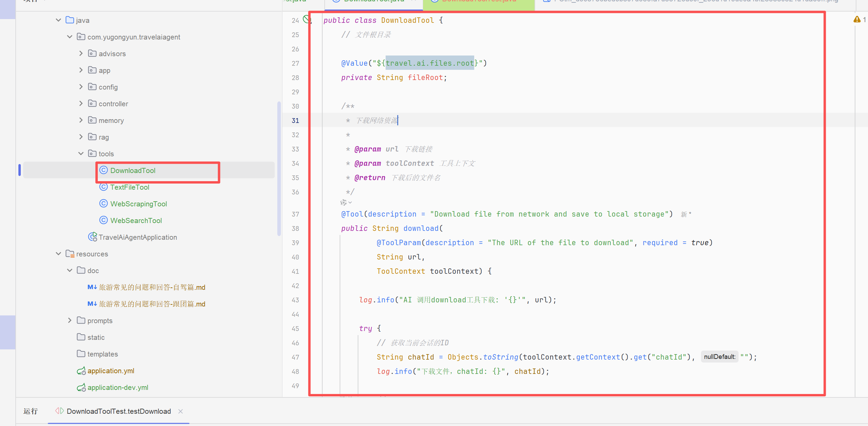The image size is (868, 426).
Task: Open TravelAiAgentApplication main class
Action: click(138, 237)
